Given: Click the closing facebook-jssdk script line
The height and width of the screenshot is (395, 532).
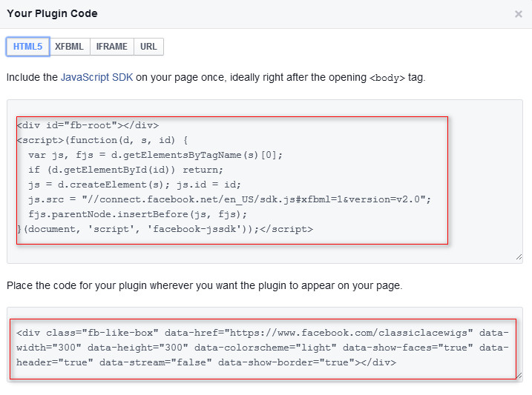Looking at the screenshot, I should tap(165, 229).
